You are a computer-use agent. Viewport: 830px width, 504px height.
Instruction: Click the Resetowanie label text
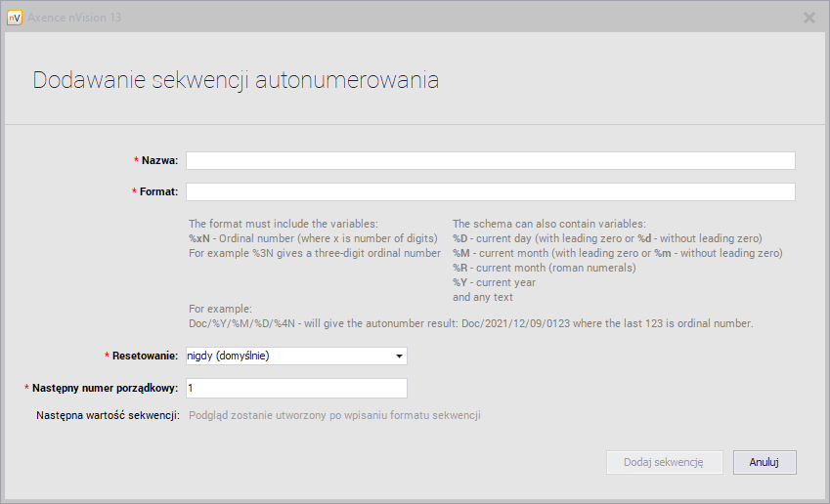(x=145, y=356)
